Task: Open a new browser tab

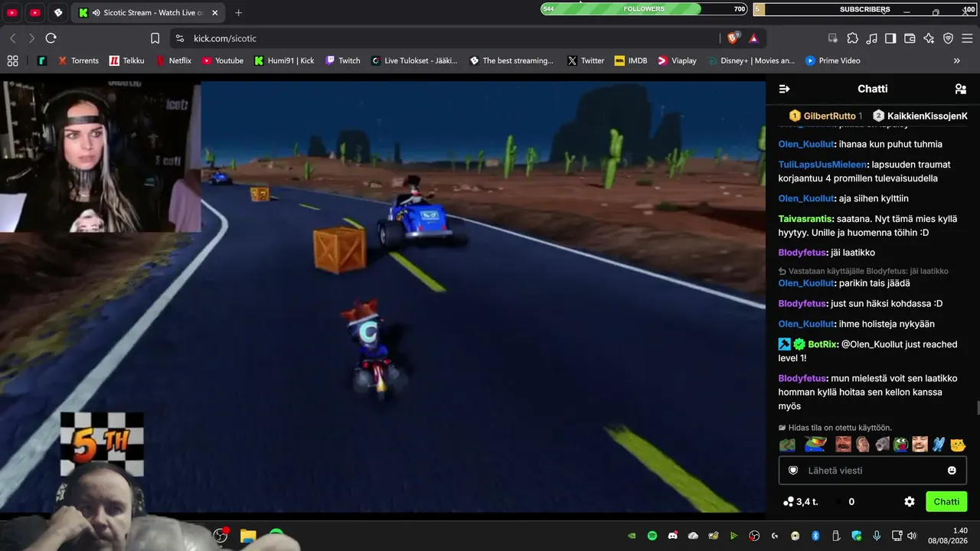Action: [239, 13]
